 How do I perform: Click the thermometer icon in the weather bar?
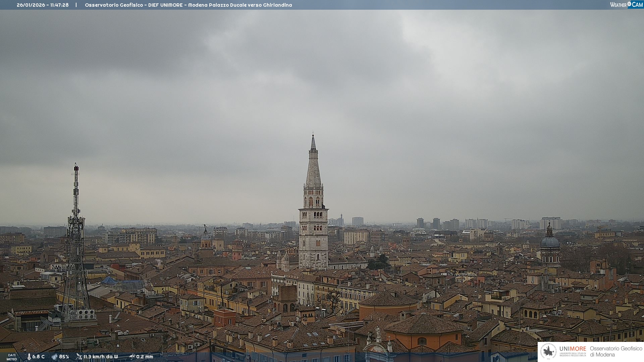(x=29, y=357)
